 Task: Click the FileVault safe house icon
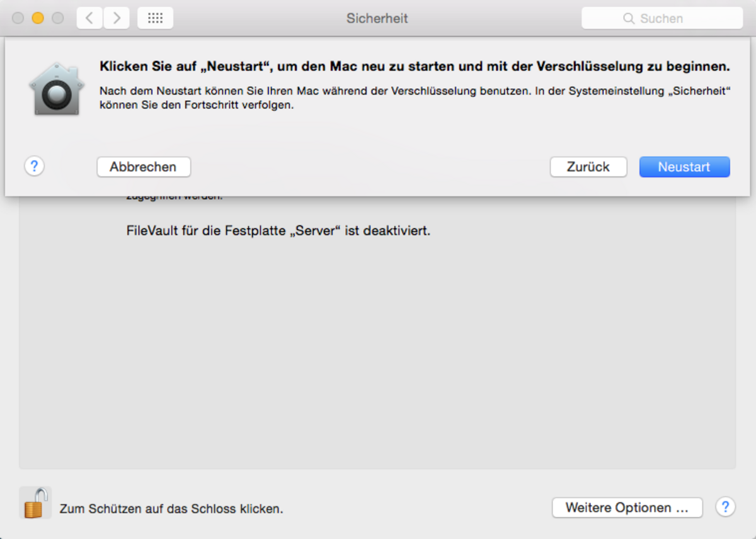(56, 89)
